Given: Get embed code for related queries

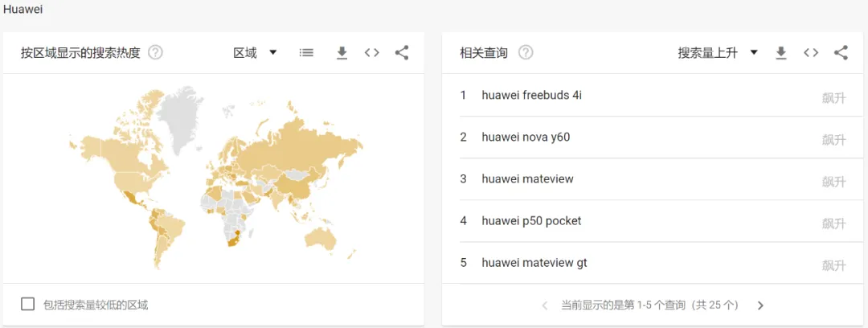Looking at the screenshot, I should coord(811,53).
